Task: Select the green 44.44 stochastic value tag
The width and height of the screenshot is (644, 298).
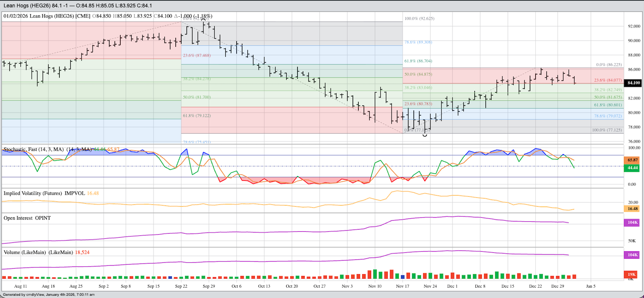Action: (632, 168)
